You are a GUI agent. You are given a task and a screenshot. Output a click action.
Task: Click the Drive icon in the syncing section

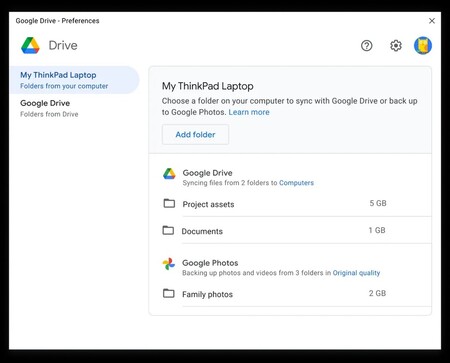tap(169, 174)
